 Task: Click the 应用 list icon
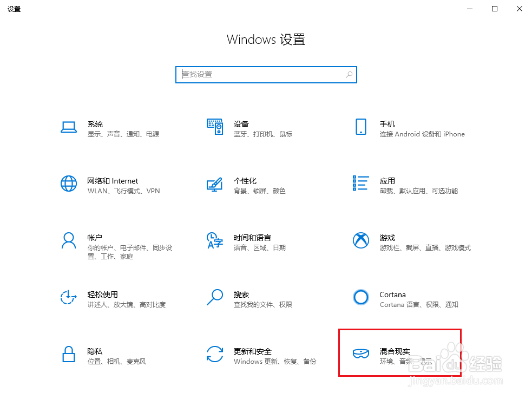[x=360, y=183]
